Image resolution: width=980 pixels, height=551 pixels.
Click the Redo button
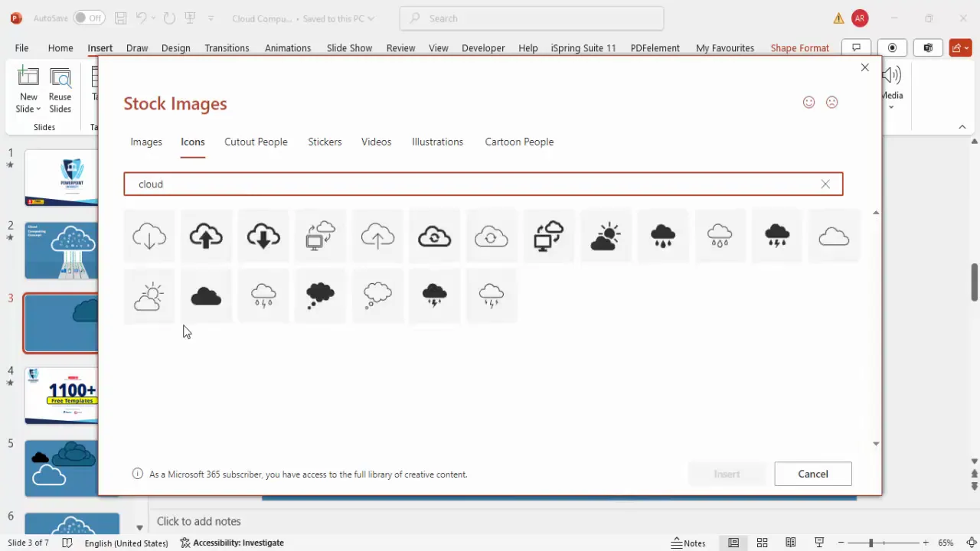169,18
